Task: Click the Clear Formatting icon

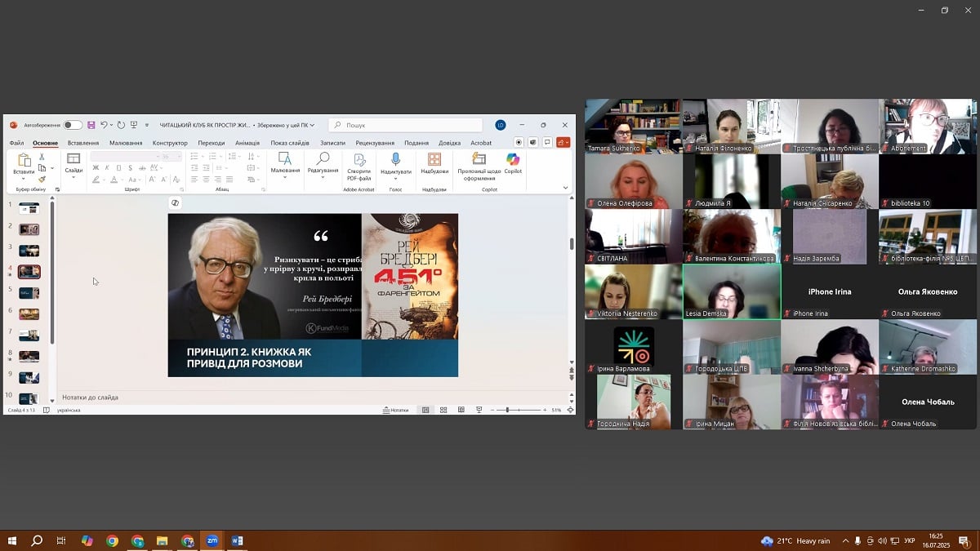Action: (177, 179)
